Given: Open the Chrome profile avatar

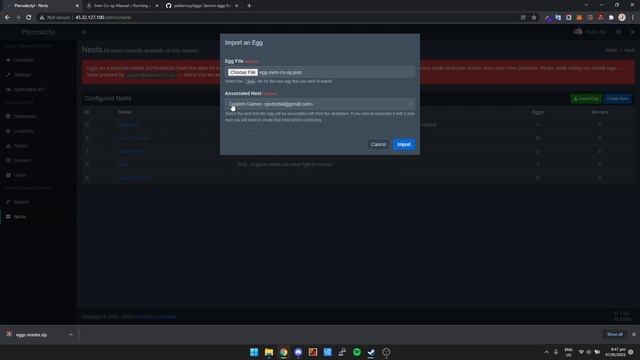Looking at the screenshot, I should 622,18.
